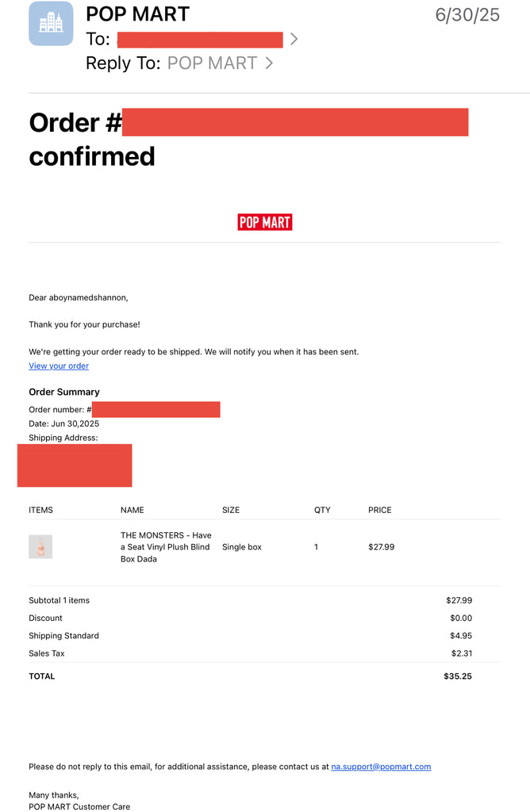The image size is (530, 812).
Task: Click the redacted order number in Order Summary
Action: pos(156,409)
